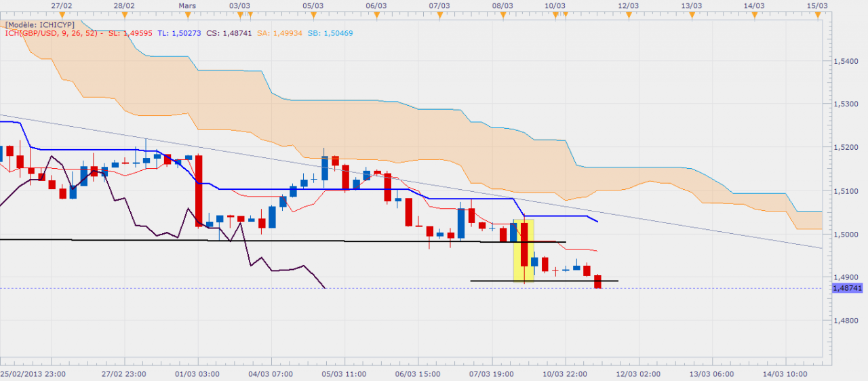
Task: Select the 27/02 23:00 time label
Action: (x=123, y=374)
